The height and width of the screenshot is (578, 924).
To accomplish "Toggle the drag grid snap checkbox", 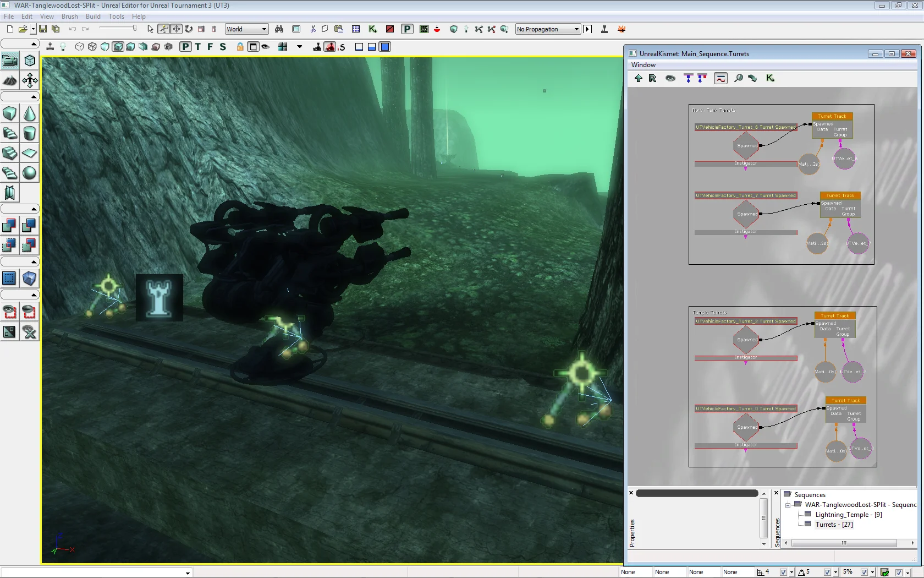I will (x=783, y=572).
